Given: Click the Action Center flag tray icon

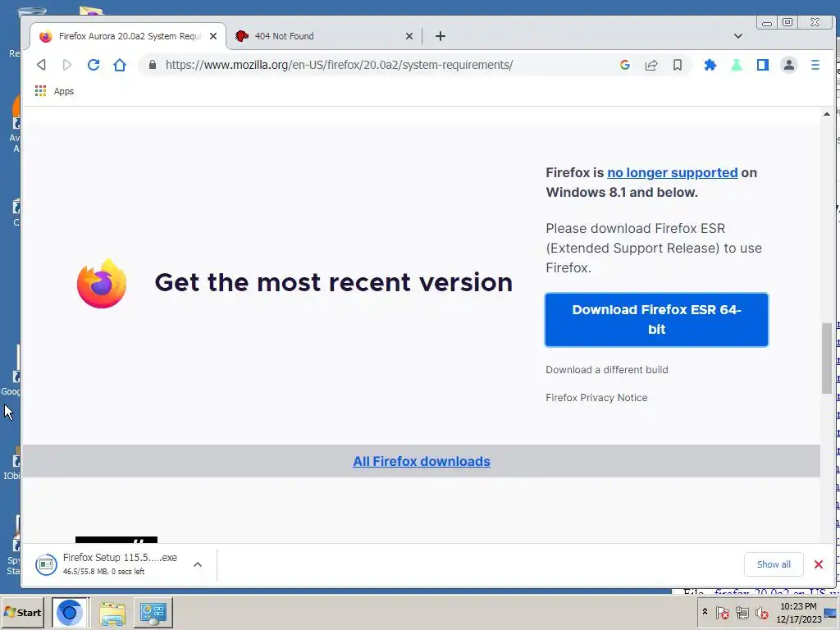Looking at the screenshot, I should (723, 612).
